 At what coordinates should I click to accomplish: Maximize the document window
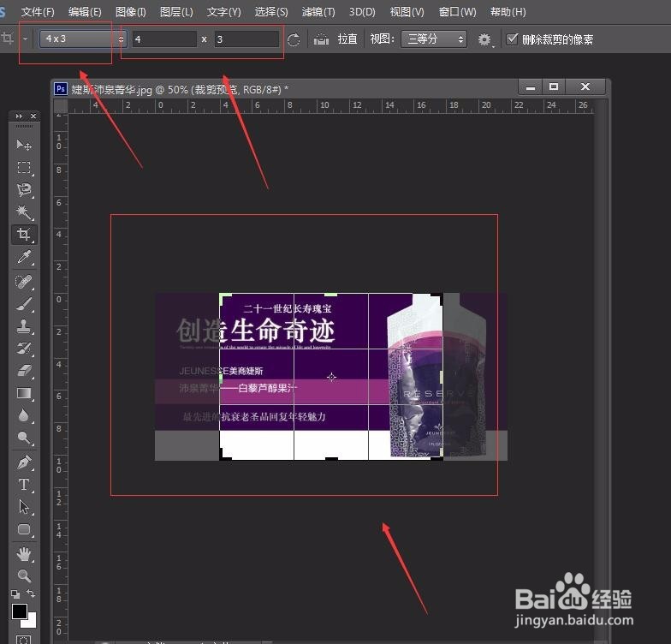click(554, 87)
